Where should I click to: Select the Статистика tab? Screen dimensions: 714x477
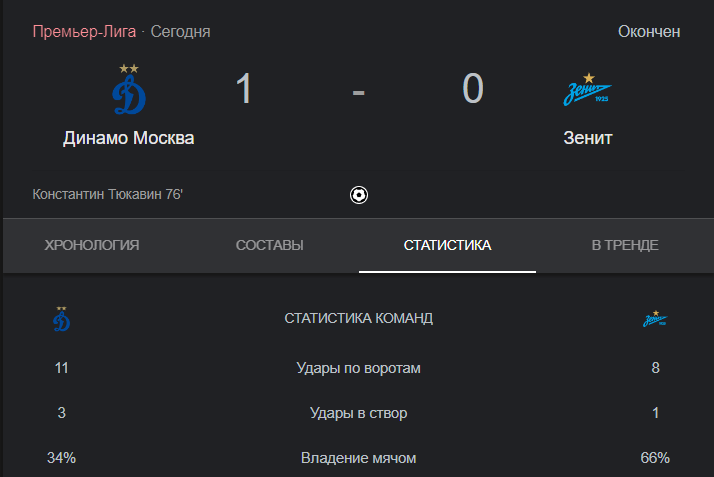(x=447, y=245)
